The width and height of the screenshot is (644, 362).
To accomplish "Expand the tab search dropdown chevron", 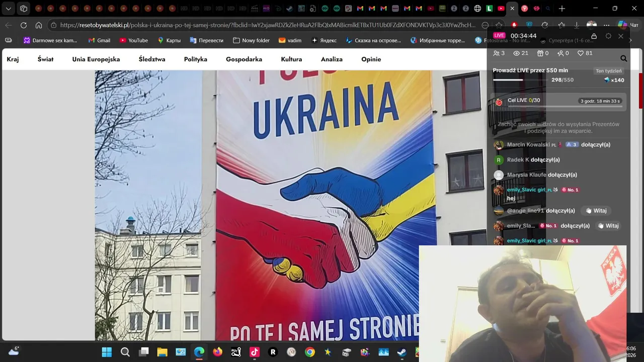I will click(x=9, y=9).
